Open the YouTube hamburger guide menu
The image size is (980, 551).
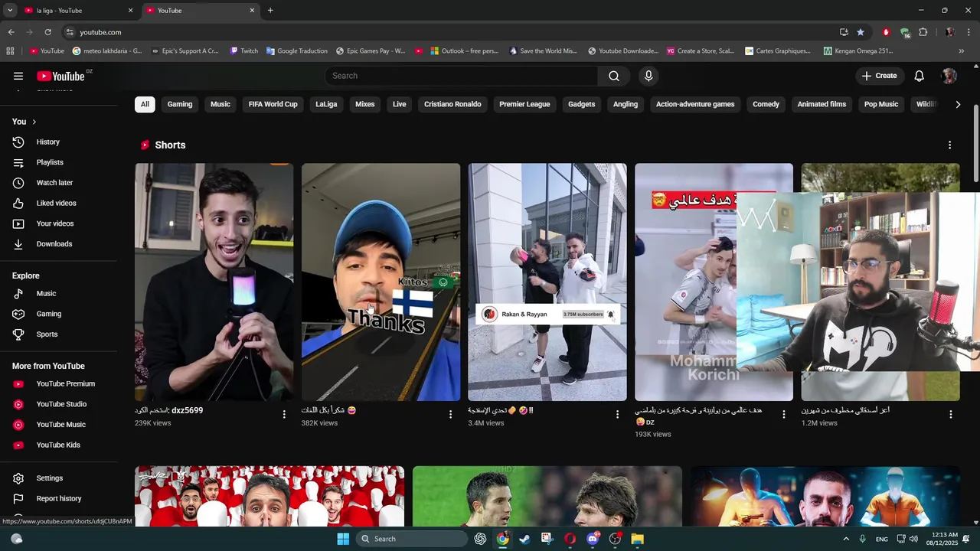point(18,76)
